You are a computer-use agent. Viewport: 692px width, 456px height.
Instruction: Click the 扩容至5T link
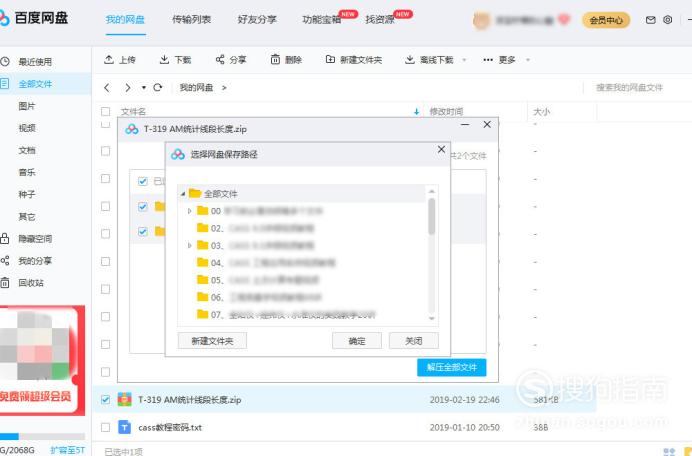pos(68,450)
